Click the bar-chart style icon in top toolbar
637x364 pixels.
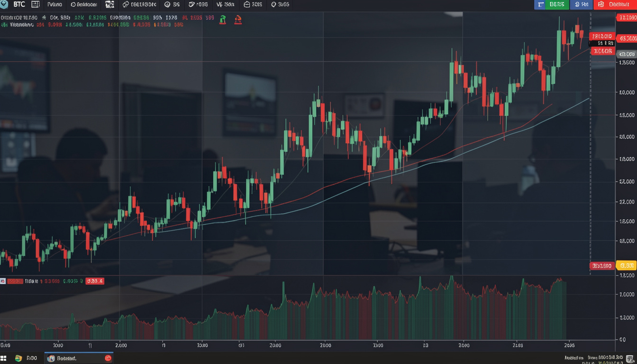109,5
